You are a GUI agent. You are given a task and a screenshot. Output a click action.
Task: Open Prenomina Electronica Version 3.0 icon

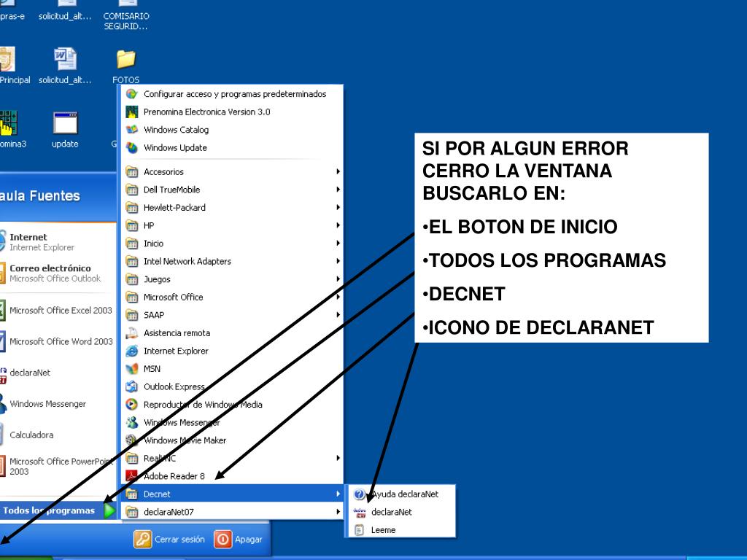click(132, 112)
